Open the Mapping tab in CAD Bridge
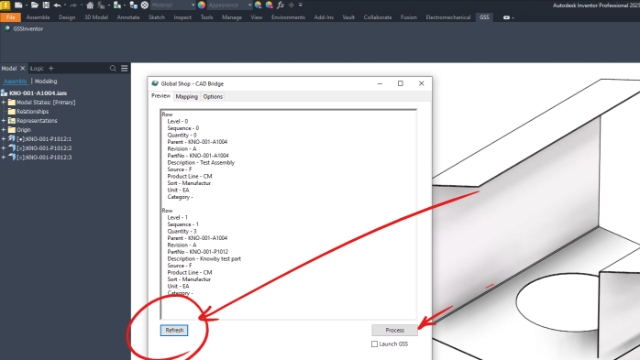The height and width of the screenshot is (360, 640). [187, 96]
